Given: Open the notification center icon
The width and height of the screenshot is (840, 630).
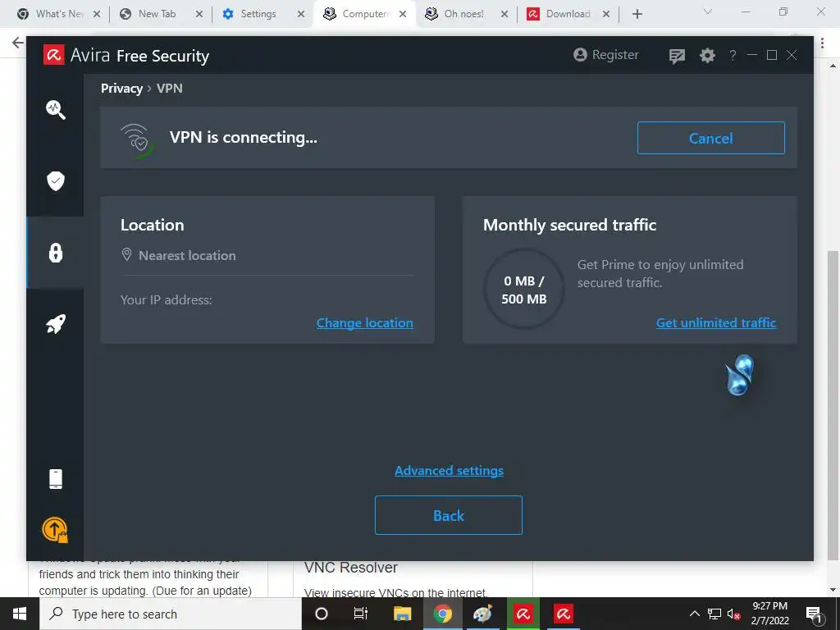Looking at the screenshot, I should 815,614.
